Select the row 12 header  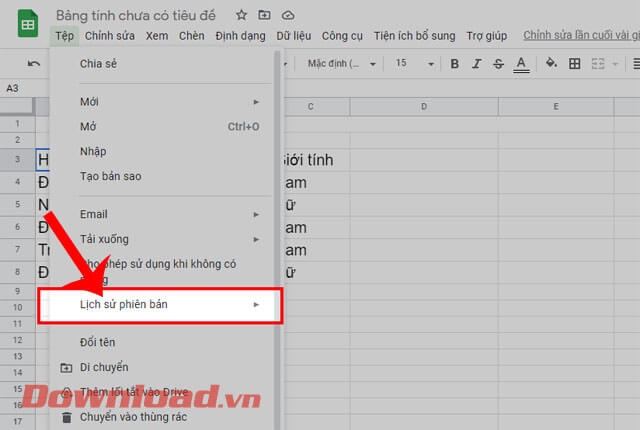point(18,340)
